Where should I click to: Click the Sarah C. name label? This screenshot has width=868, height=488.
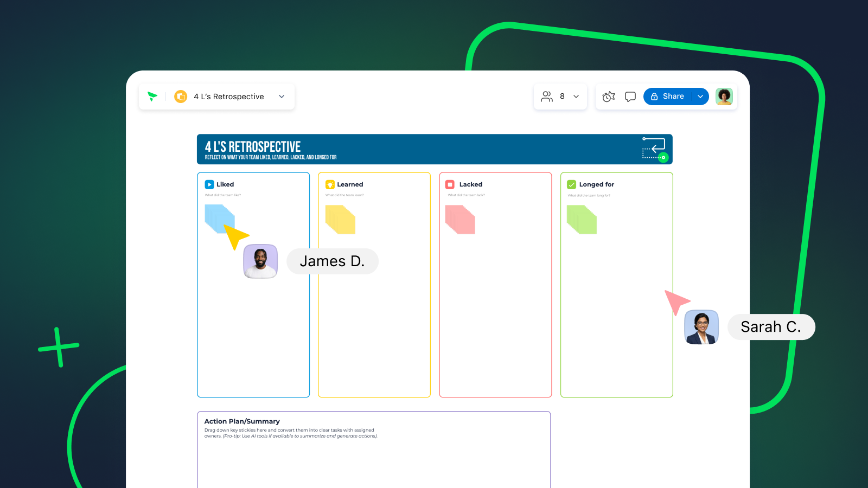tap(771, 327)
